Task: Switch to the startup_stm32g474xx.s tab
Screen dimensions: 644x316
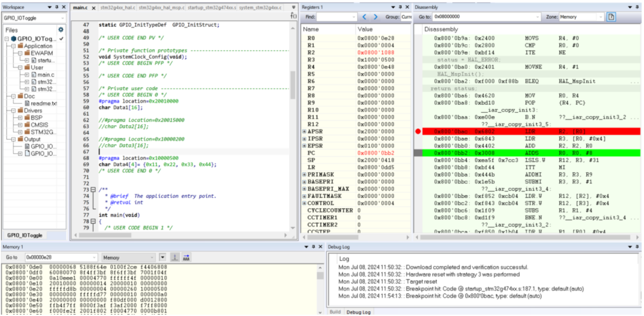Action: click(x=212, y=8)
